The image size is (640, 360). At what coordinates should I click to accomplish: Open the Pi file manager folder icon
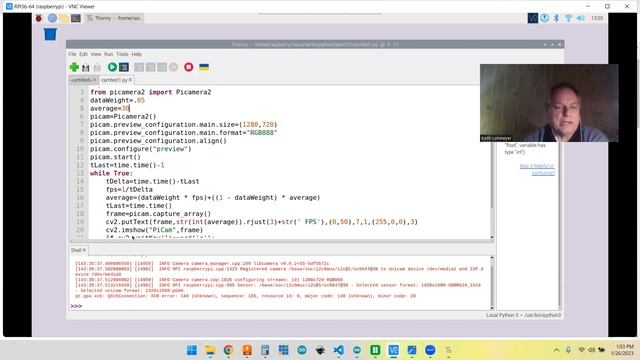(64, 18)
